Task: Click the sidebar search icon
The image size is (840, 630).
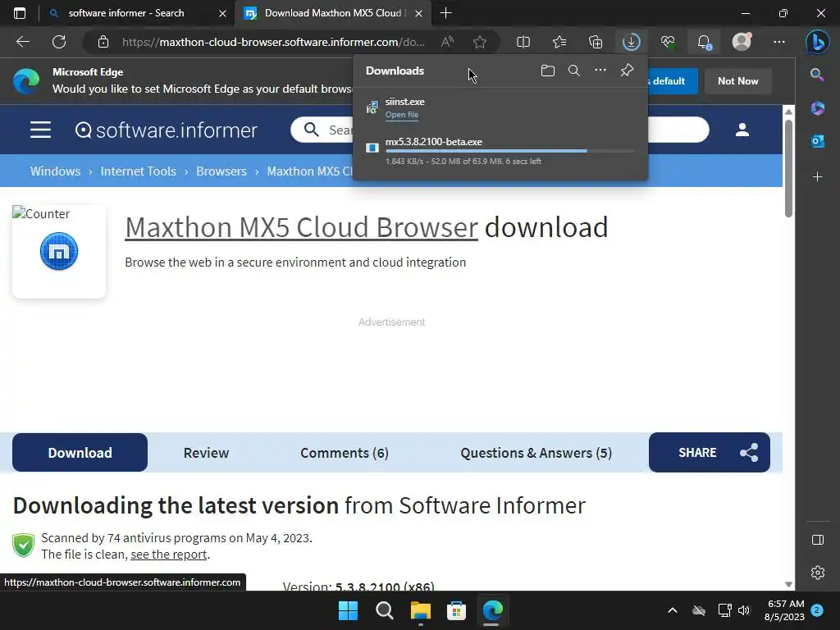Action: [x=817, y=75]
